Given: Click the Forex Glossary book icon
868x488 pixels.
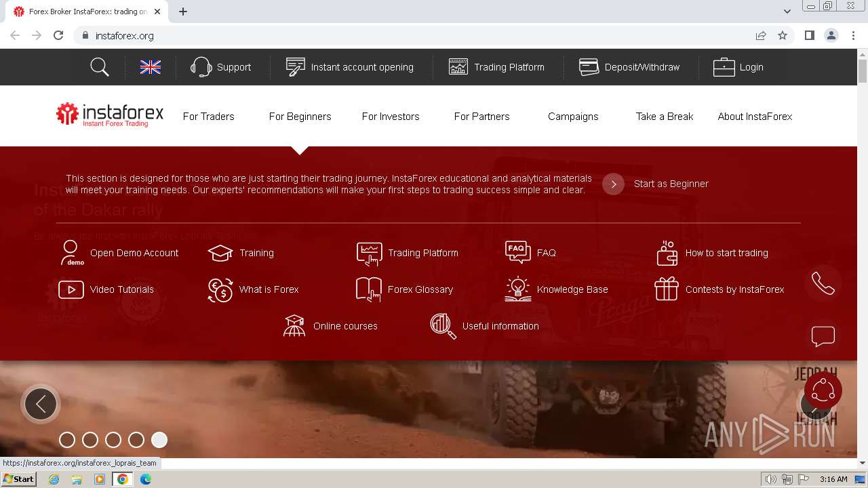Looking at the screenshot, I should pos(369,289).
